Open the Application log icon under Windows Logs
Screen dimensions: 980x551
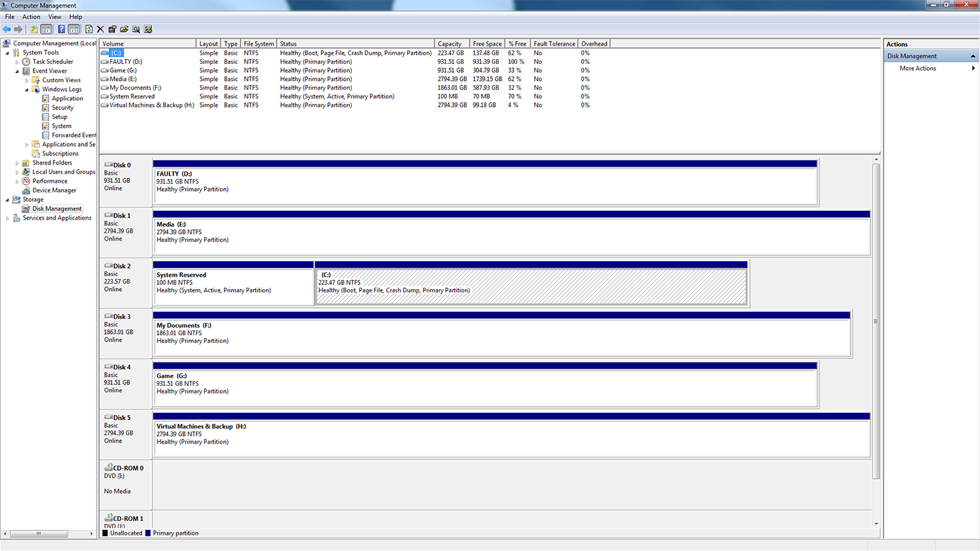point(46,99)
